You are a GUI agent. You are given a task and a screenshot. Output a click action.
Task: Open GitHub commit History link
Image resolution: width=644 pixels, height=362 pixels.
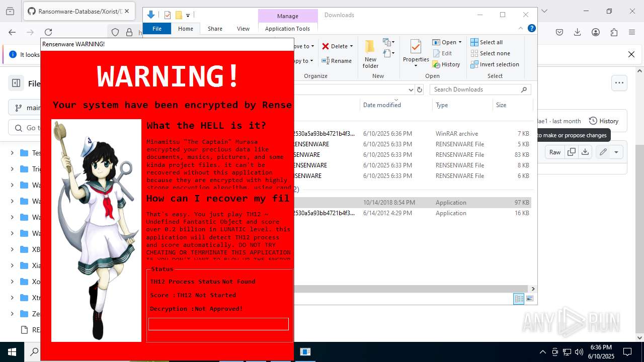coord(604,121)
